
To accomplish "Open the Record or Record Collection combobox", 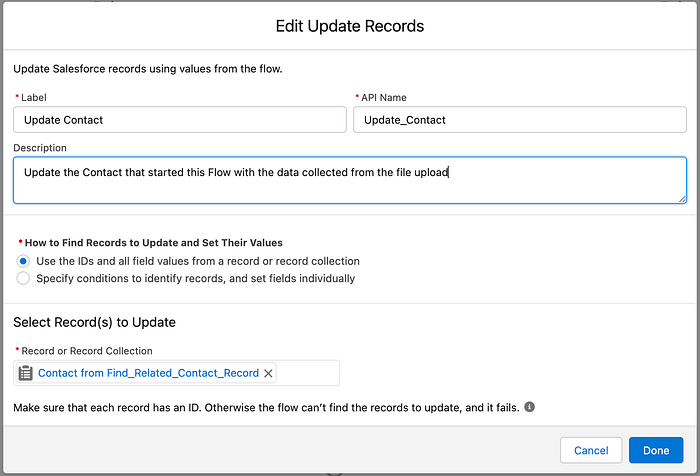I will [176, 373].
